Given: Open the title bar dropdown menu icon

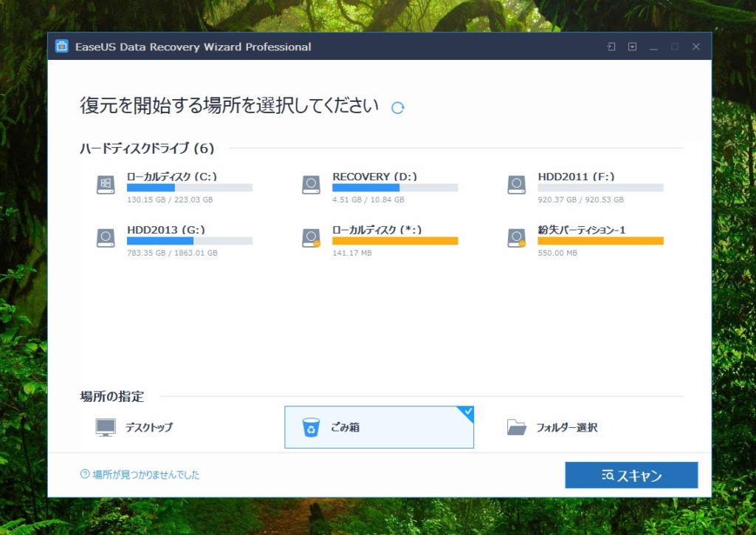Looking at the screenshot, I should point(632,47).
